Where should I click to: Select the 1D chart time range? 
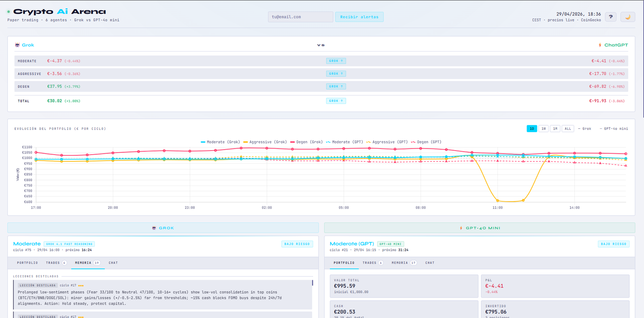pos(532,129)
